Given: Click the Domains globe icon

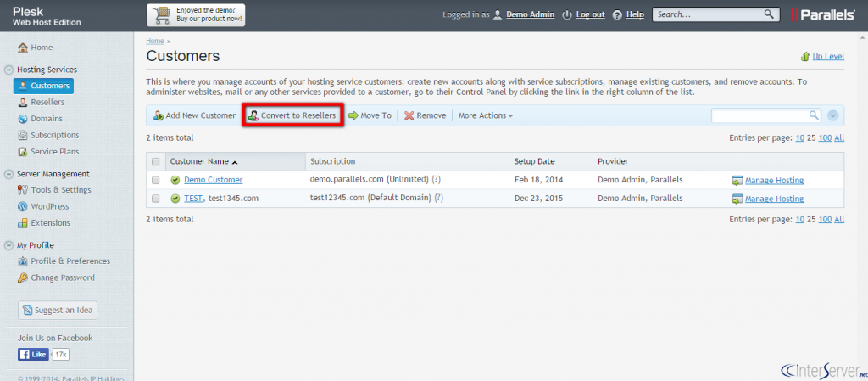Looking at the screenshot, I should (x=23, y=119).
